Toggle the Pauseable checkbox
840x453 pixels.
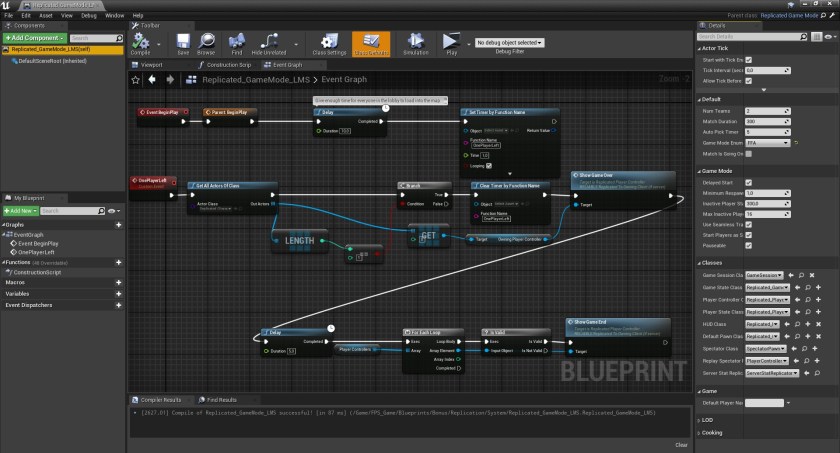[748, 243]
